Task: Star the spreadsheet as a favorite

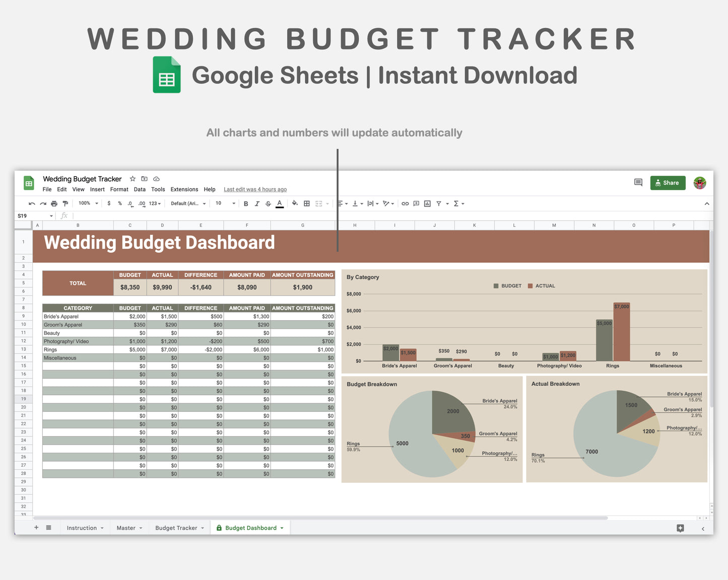Action: (x=133, y=179)
